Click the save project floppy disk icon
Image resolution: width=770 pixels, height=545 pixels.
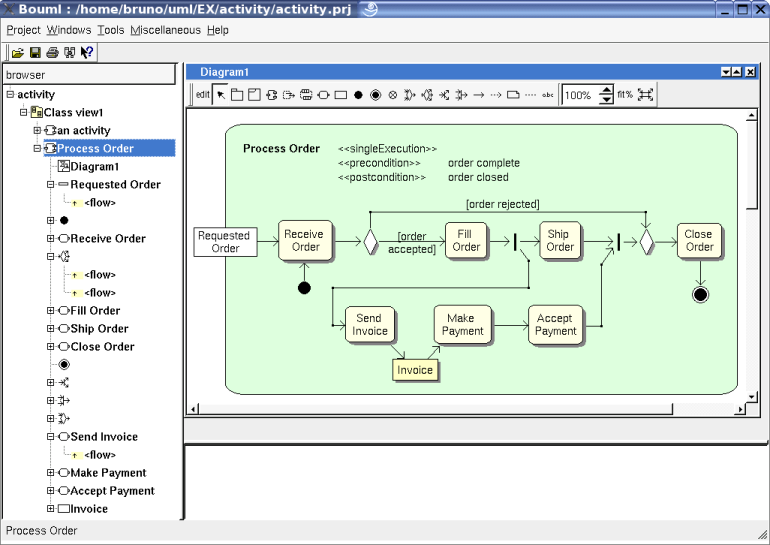click(x=35, y=52)
